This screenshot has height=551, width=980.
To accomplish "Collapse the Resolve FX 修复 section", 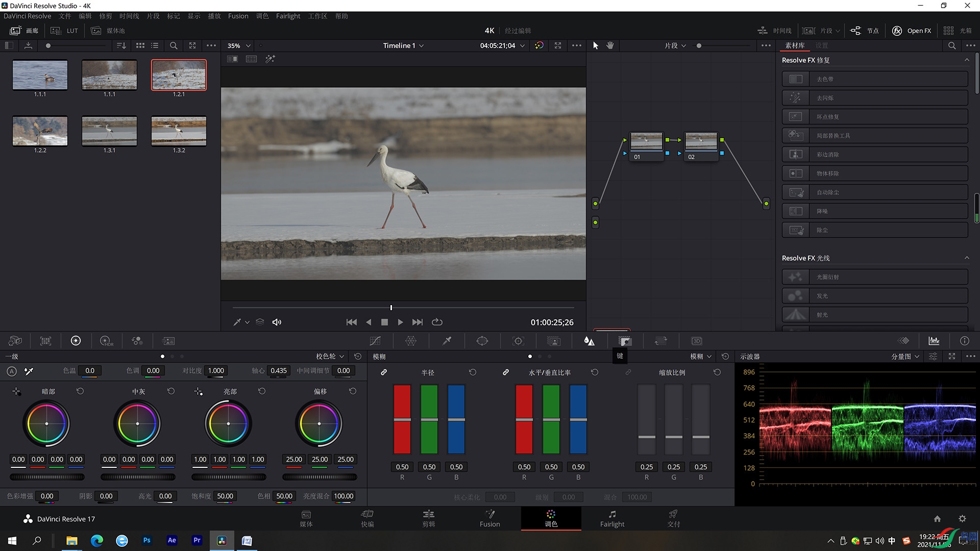I will [x=966, y=60].
